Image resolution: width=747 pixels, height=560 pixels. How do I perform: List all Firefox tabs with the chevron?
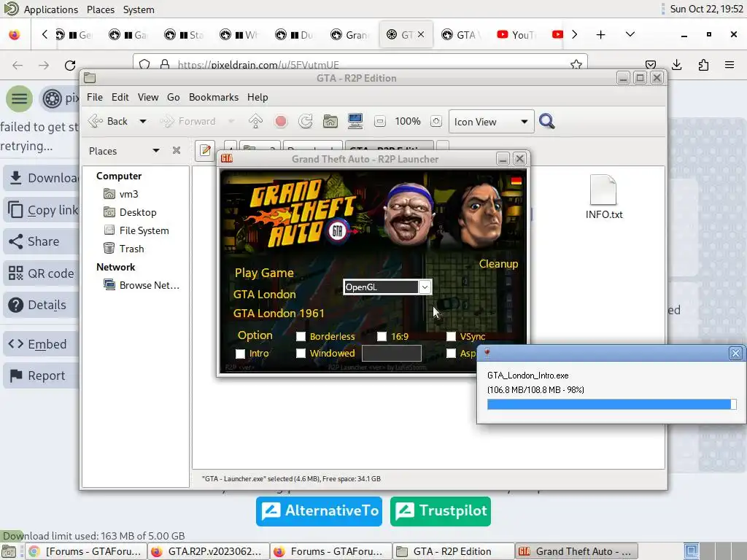(630, 34)
